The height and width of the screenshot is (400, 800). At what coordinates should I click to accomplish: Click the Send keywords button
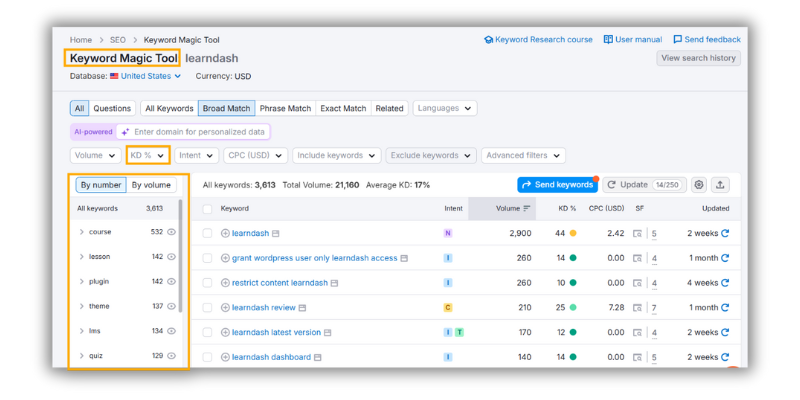[x=558, y=185]
